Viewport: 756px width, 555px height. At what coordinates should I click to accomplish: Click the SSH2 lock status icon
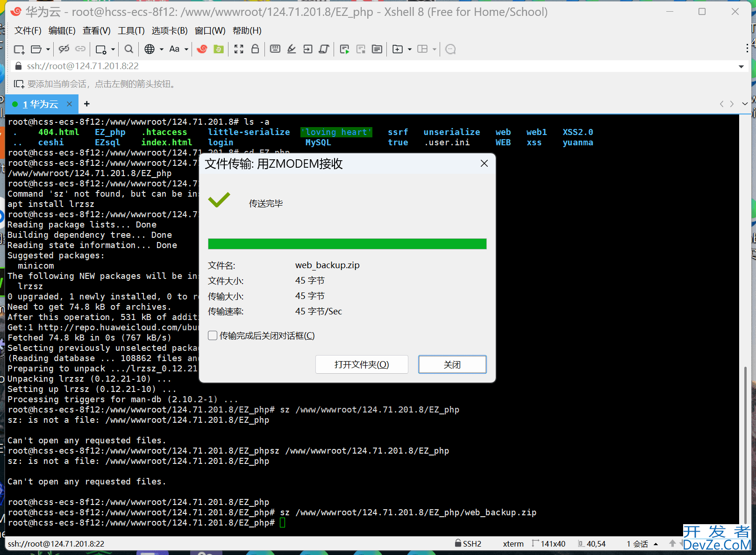click(x=458, y=543)
